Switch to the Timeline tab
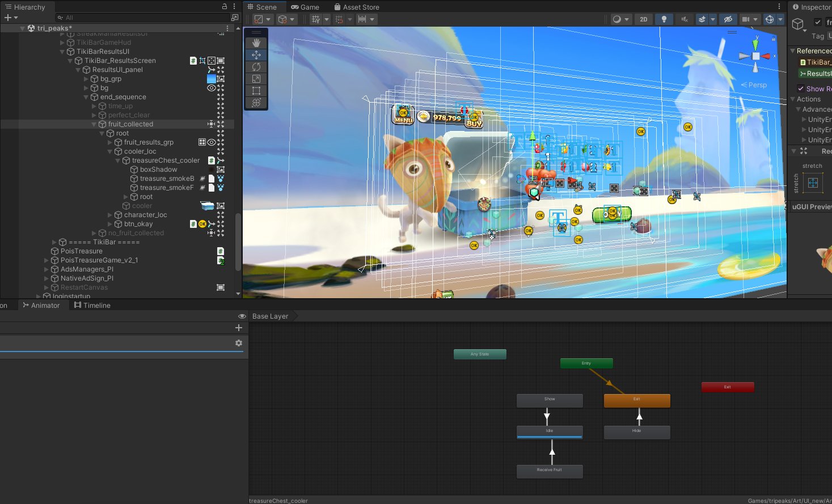Viewport: 832px width, 504px height. pyautogui.click(x=92, y=305)
